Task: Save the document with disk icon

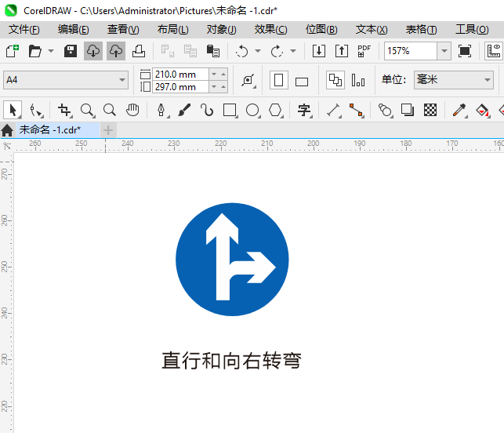Action: point(71,51)
